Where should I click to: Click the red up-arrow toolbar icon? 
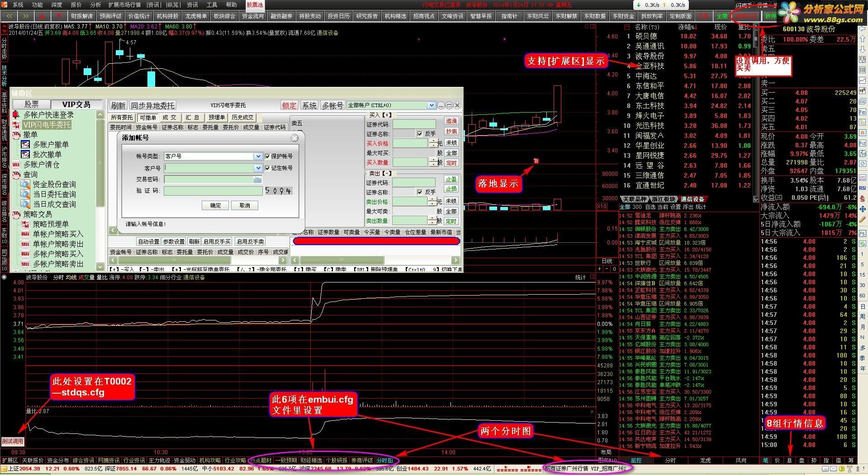click(x=43, y=16)
